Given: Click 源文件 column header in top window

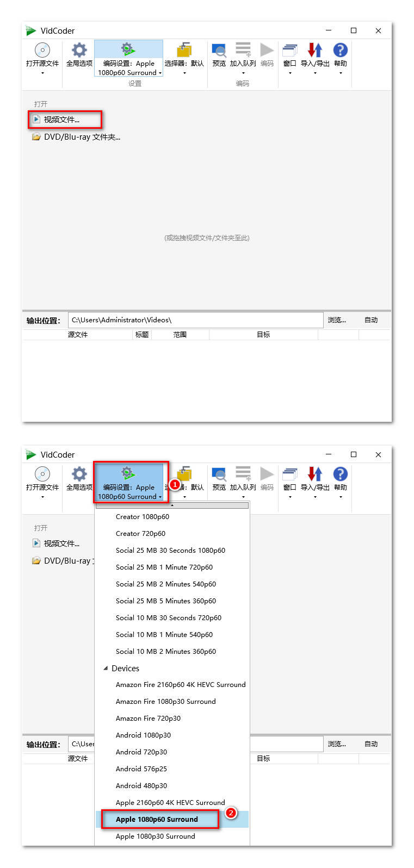Looking at the screenshot, I should click(x=78, y=335).
